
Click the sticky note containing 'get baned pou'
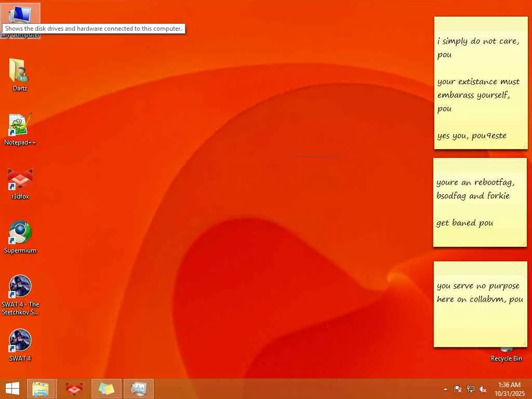click(480, 203)
